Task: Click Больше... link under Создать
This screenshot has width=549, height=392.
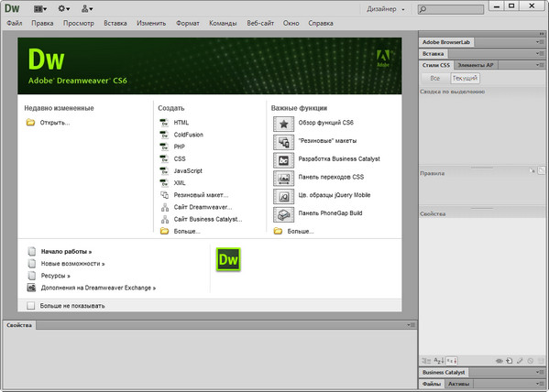Action: pyautogui.click(x=187, y=232)
